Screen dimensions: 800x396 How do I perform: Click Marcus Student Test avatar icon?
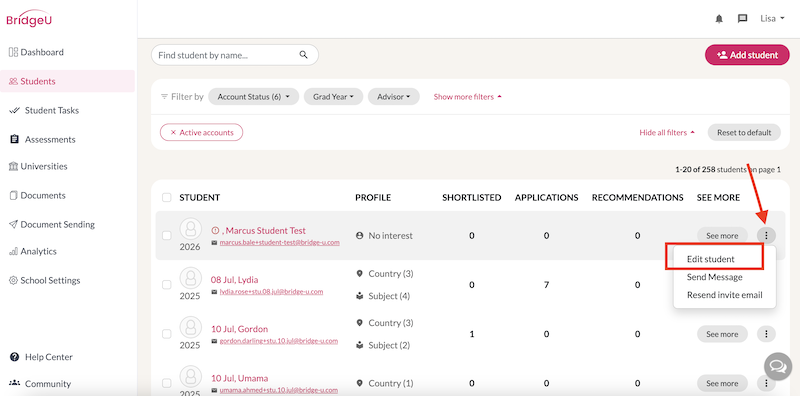tap(190, 229)
